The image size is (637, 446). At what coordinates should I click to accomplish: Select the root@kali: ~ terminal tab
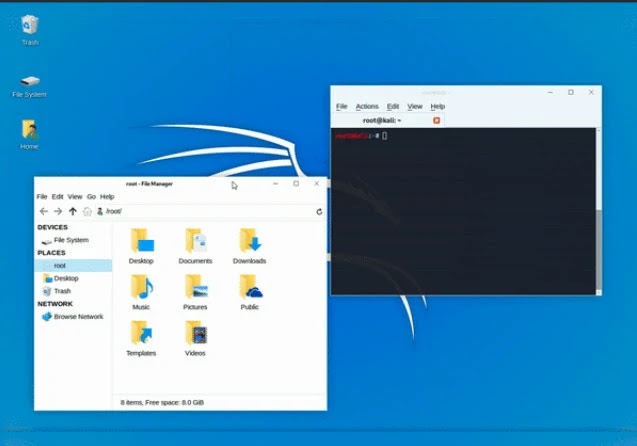tap(388, 121)
